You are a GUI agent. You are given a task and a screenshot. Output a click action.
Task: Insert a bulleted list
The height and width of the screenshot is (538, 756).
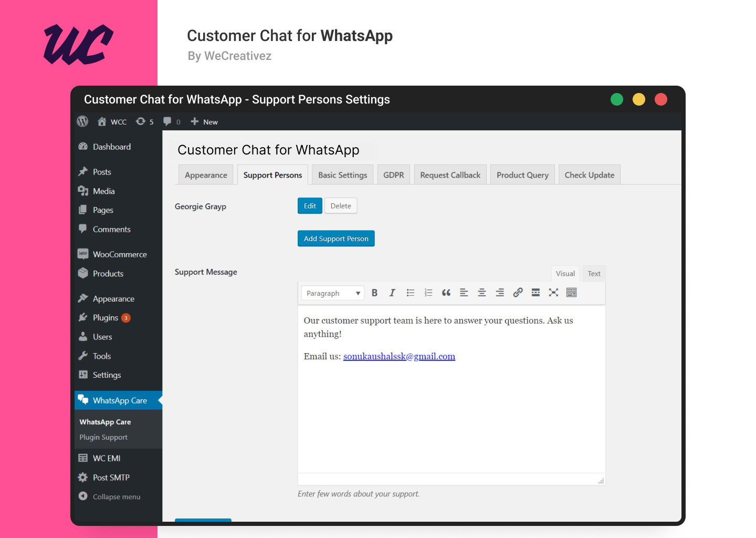411,293
